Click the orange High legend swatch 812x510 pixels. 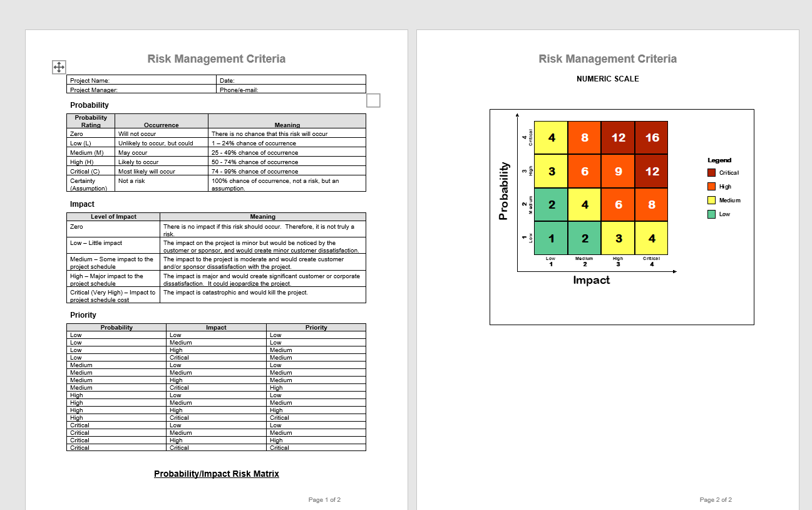(711, 186)
